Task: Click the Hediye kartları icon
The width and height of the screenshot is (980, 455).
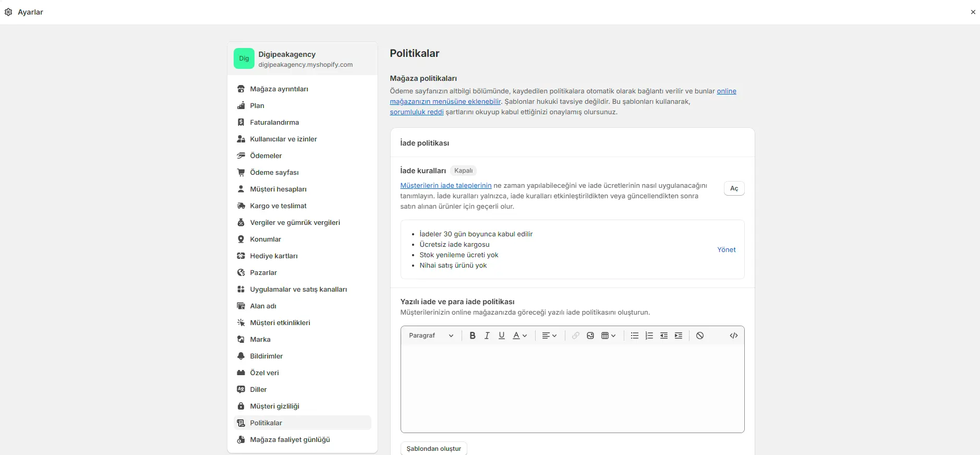Action: pos(241,256)
